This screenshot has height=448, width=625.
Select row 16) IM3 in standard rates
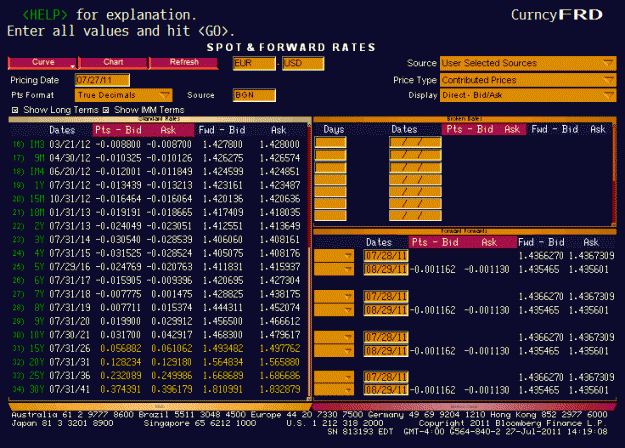click(158, 144)
